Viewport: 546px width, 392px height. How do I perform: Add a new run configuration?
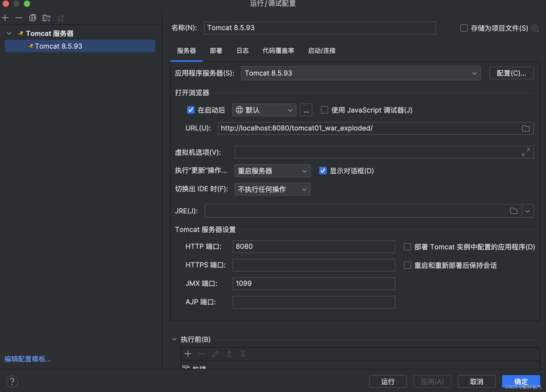(x=5, y=18)
